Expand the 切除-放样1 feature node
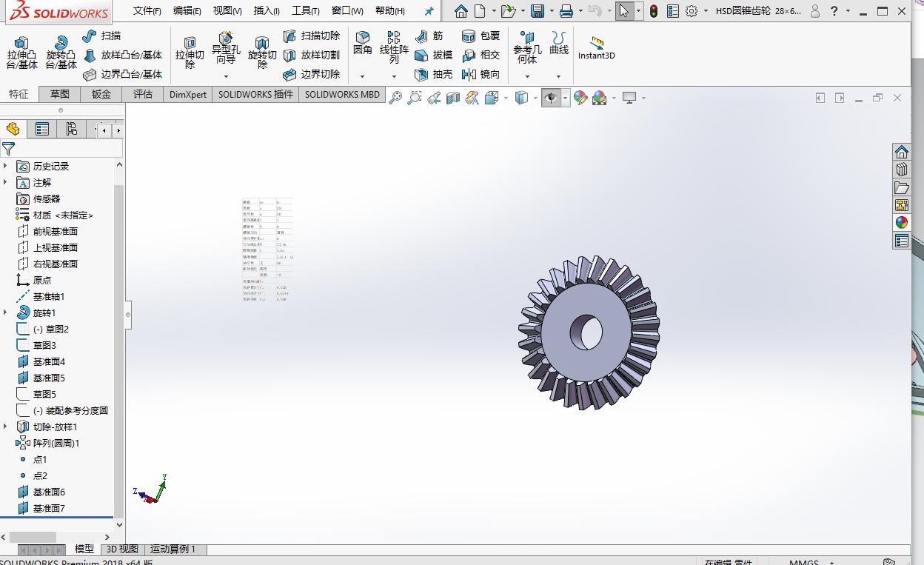The width and height of the screenshot is (924, 565). coord(6,427)
